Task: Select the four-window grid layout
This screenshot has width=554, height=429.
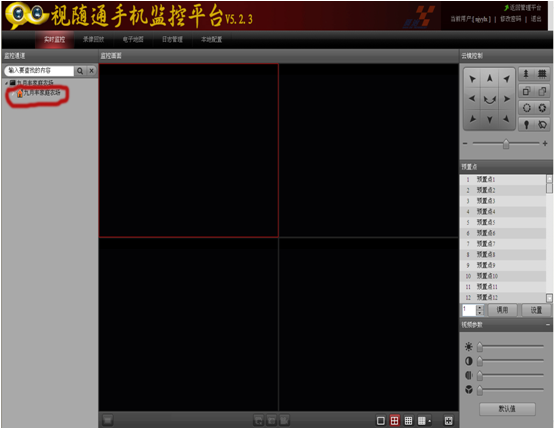Action: [x=394, y=421]
